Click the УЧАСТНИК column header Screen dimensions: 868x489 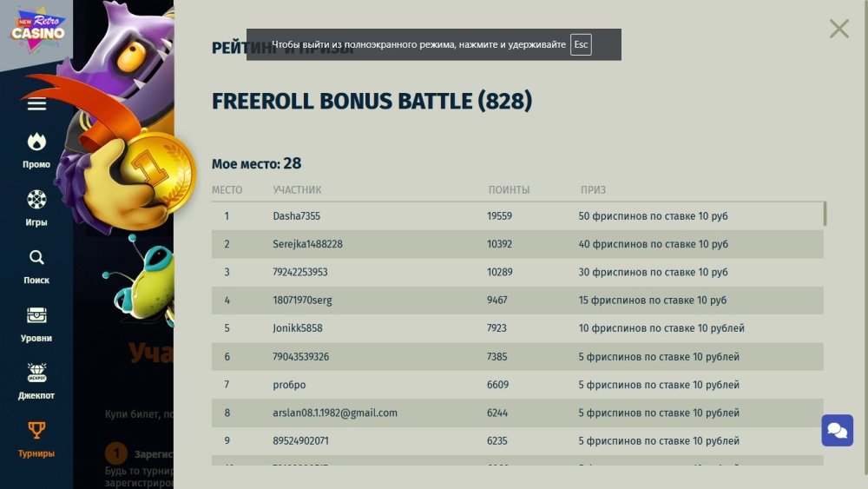click(x=297, y=190)
